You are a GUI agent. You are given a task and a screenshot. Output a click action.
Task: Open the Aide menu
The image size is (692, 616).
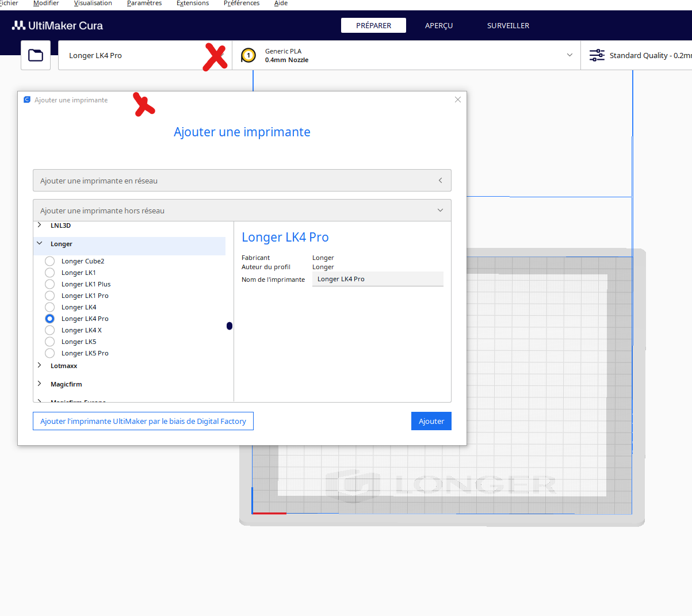click(x=281, y=3)
